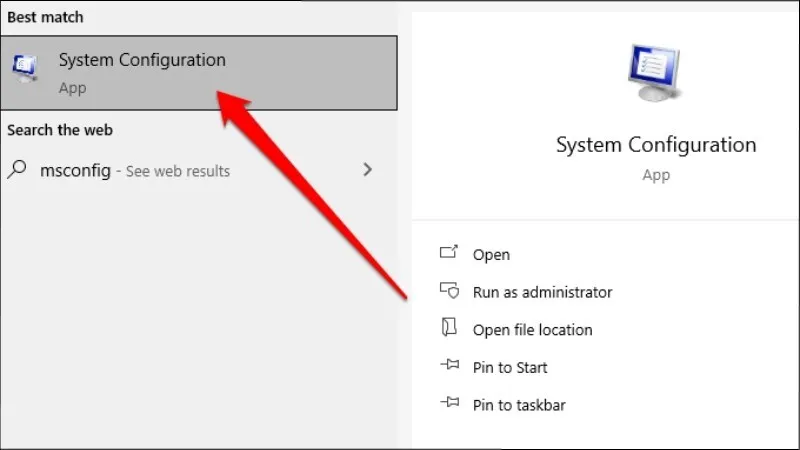Choose the Pin to Start label
The image size is (800, 450).
tap(510, 368)
